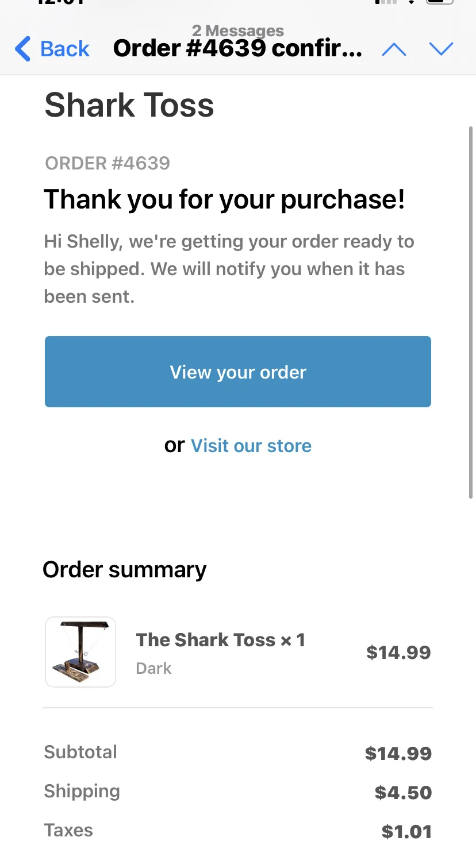
Task: Go to previous message with up arrow
Action: (394, 49)
